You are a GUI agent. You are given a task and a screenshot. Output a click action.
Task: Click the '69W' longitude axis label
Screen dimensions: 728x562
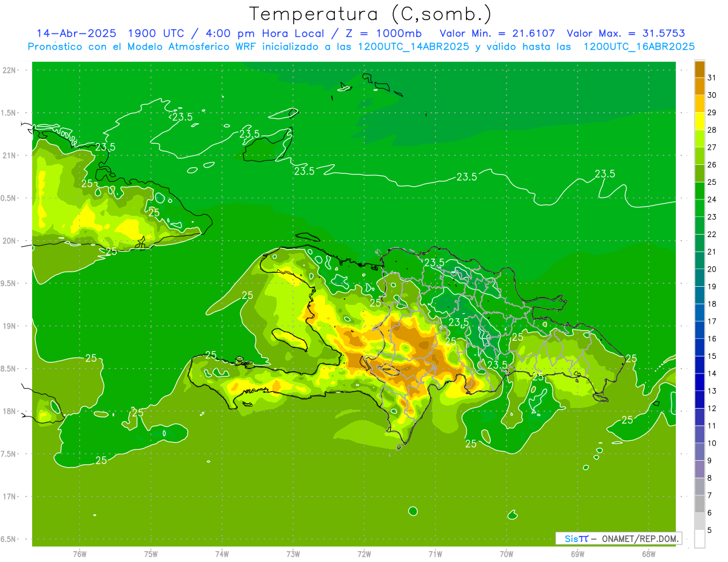pyautogui.click(x=577, y=554)
